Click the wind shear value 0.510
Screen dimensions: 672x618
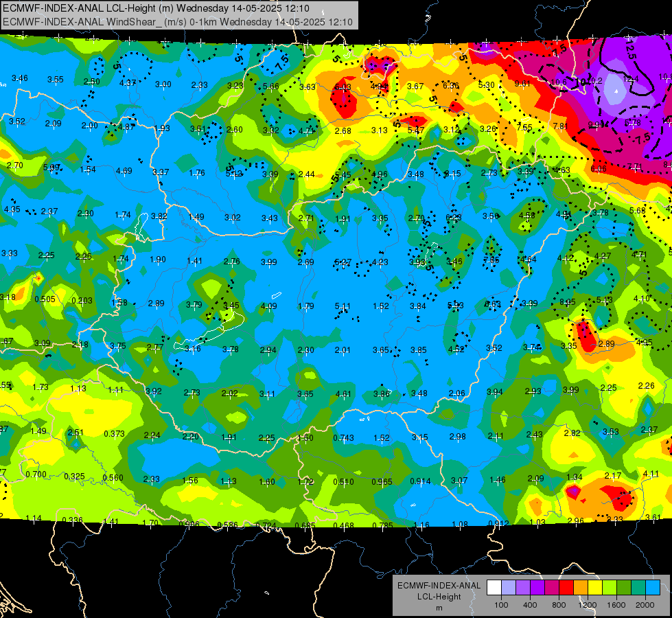(344, 482)
